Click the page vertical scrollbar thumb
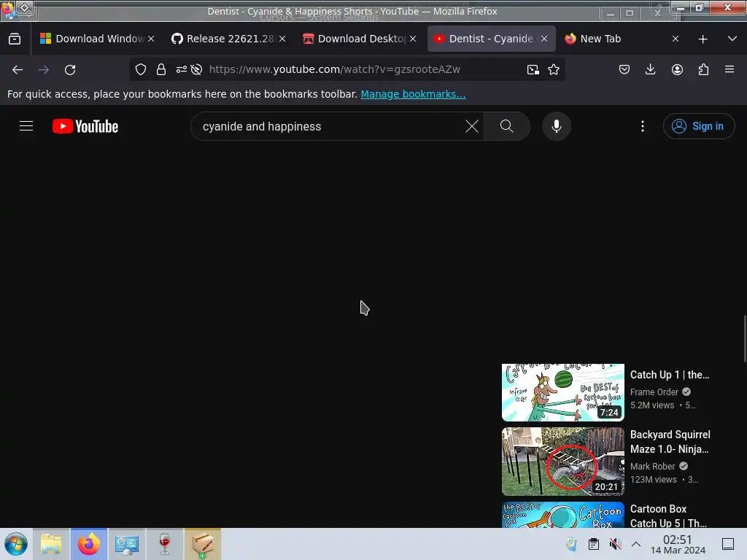 (744, 338)
